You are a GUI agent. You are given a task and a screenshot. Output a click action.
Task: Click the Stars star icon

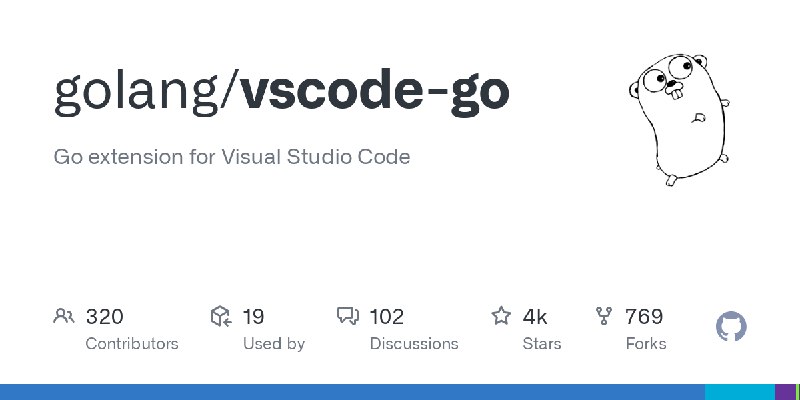pos(501,316)
